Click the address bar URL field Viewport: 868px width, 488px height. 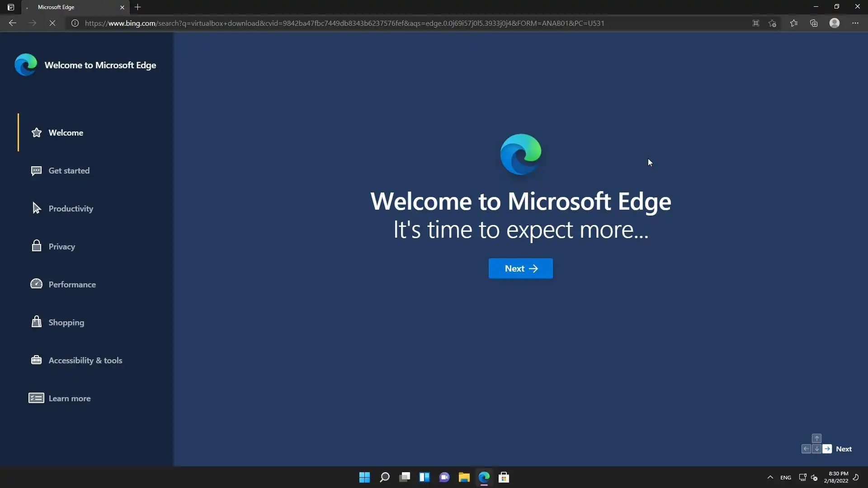[344, 23]
